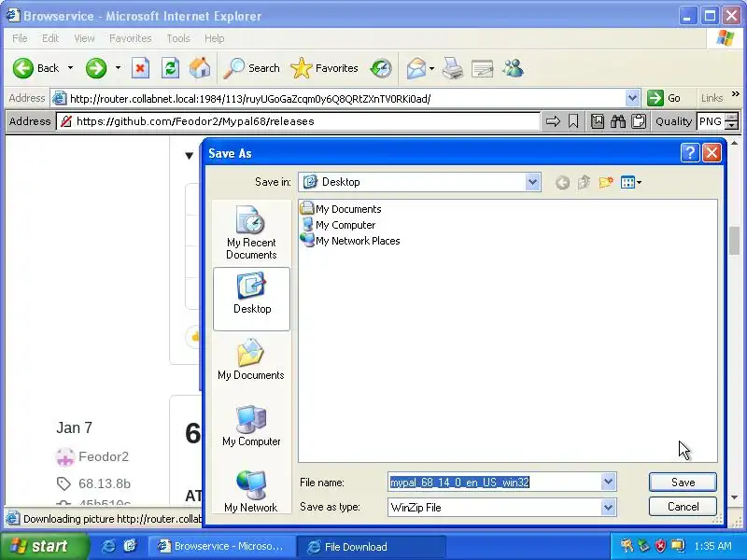Open the File menu
Image resolution: width=747 pixels, height=560 pixels.
coord(20,38)
